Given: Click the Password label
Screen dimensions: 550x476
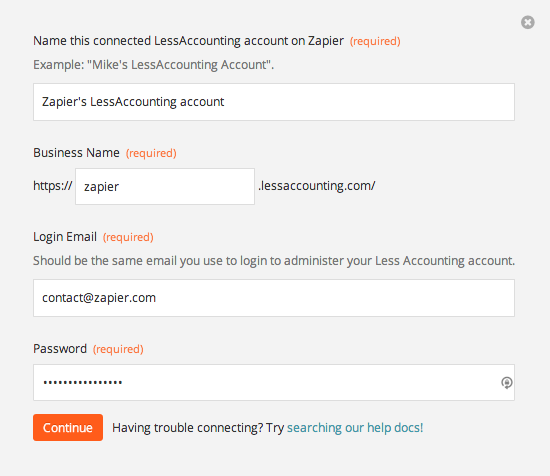Looking at the screenshot, I should tap(60, 349).
